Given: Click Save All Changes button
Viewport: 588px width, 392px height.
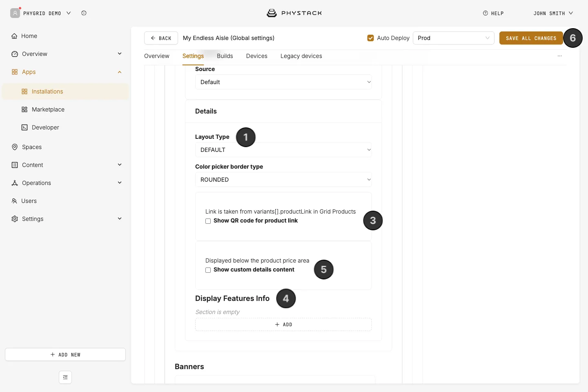Looking at the screenshot, I should pos(531,38).
